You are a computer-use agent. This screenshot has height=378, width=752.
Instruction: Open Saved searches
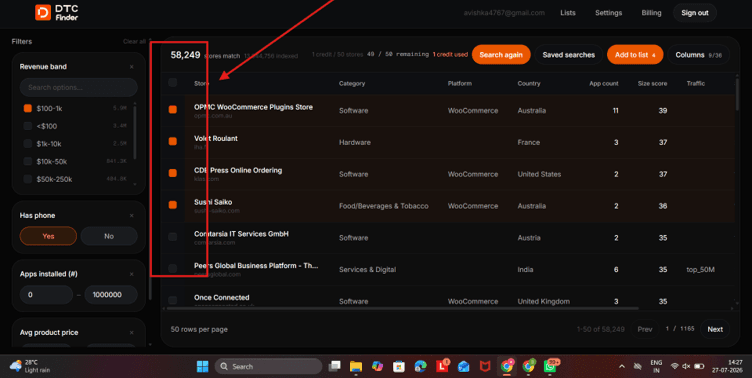click(568, 55)
